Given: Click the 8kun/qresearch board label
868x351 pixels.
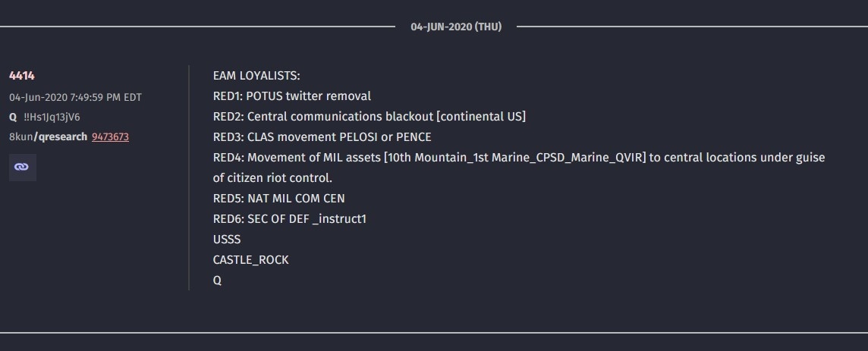Looking at the screenshot, I should 48,136.
